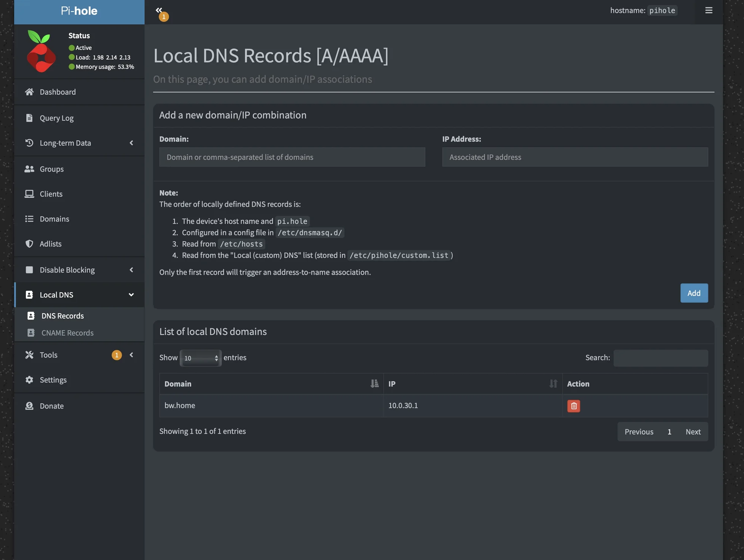This screenshot has width=744, height=560.
Task: Open Dashboard from the sidebar
Action: click(x=79, y=92)
